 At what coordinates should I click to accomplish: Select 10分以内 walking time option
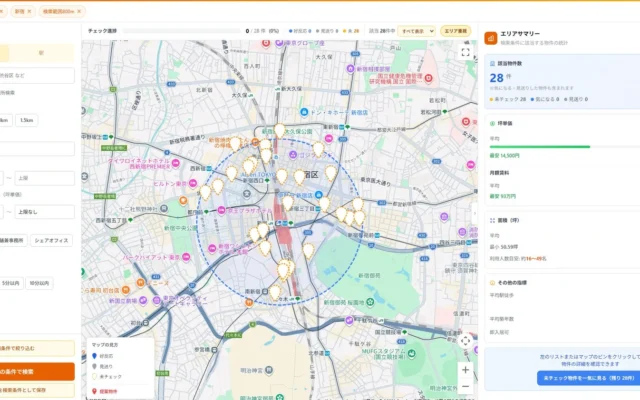(x=39, y=283)
